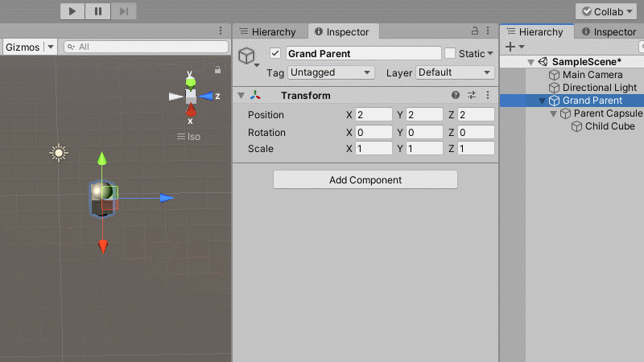
Task: Click the Rotation X field
Action: point(374,132)
